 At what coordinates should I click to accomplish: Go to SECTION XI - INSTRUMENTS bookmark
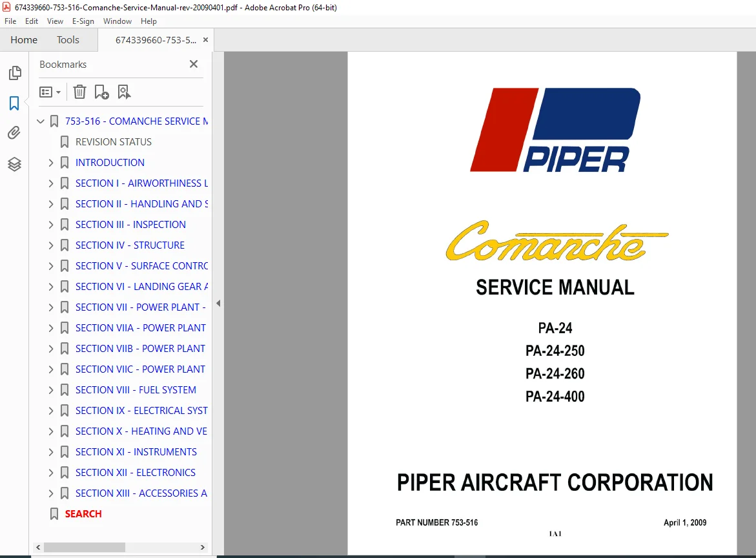(136, 452)
